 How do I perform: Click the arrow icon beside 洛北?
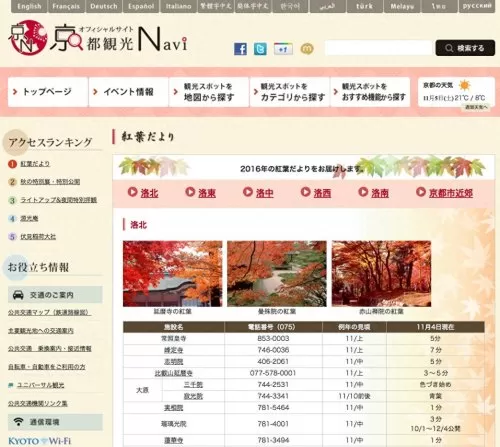click(x=132, y=192)
